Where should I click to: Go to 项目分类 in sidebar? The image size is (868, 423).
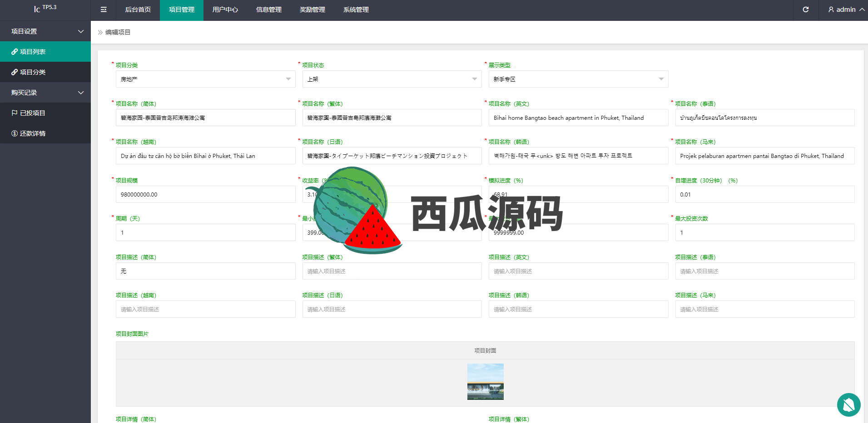tap(45, 72)
